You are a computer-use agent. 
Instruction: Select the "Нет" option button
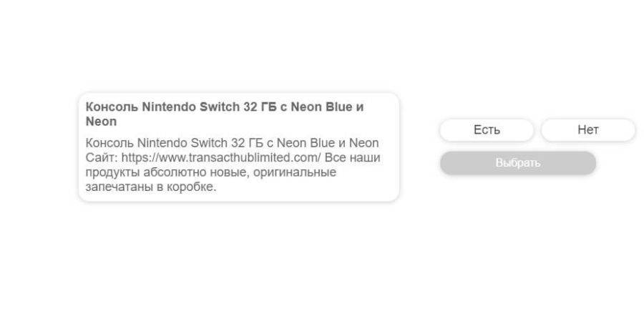(x=587, y=130)
